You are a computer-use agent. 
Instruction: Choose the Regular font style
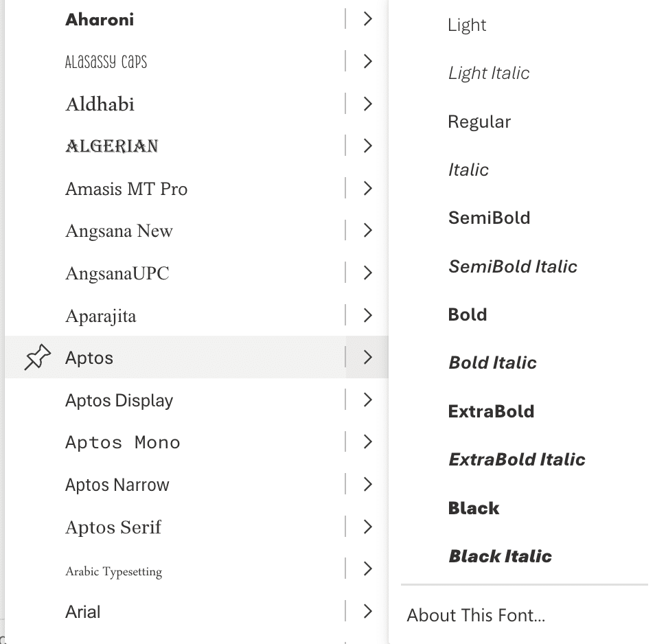click(479, 122)
